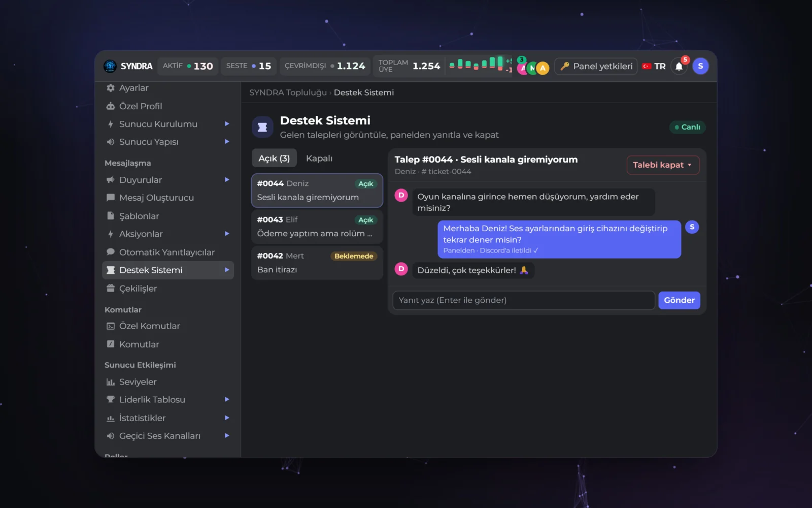
Task: Open Seviyeler in sidebar
Action: click(168, 382)
